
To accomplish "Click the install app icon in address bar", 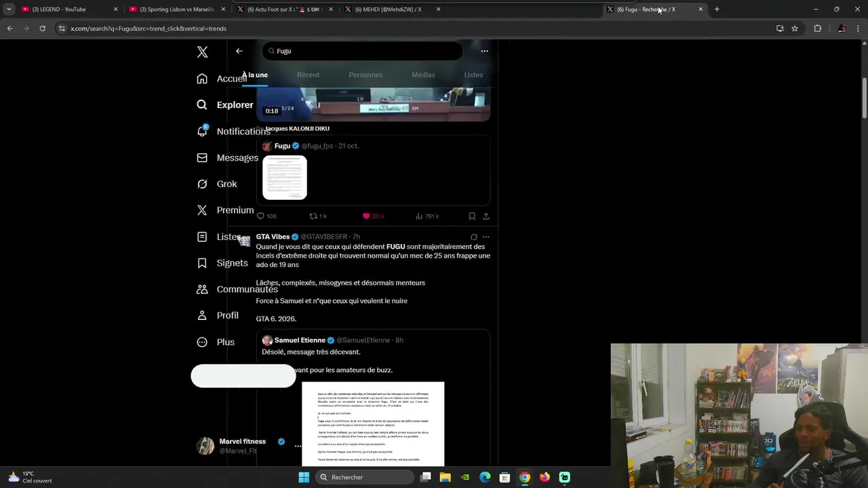I will [x=780, y=28].
